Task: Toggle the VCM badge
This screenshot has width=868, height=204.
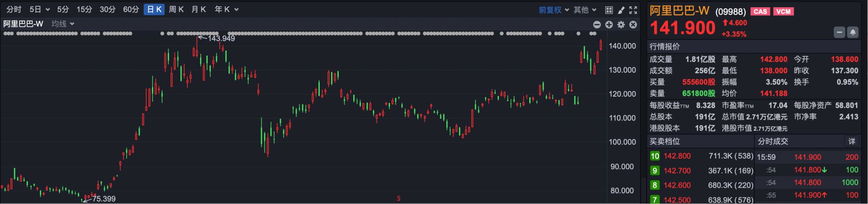Action: tap(783, 12)
